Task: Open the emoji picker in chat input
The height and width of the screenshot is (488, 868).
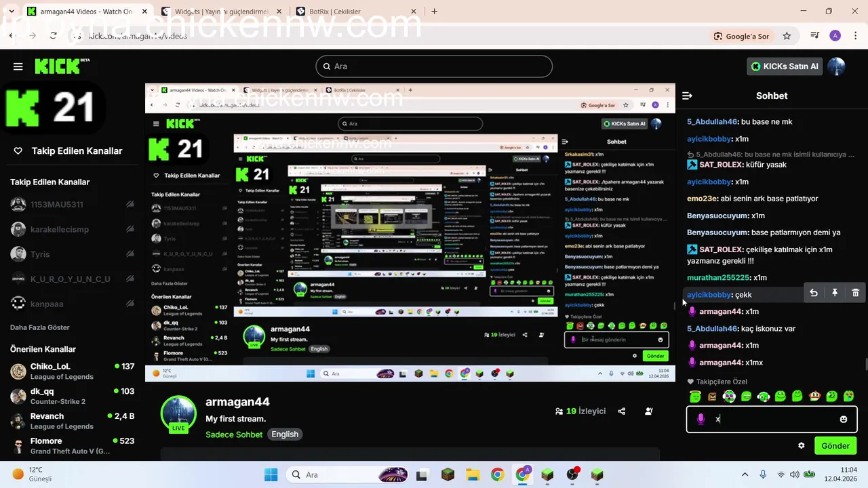Action: [844, 419]
